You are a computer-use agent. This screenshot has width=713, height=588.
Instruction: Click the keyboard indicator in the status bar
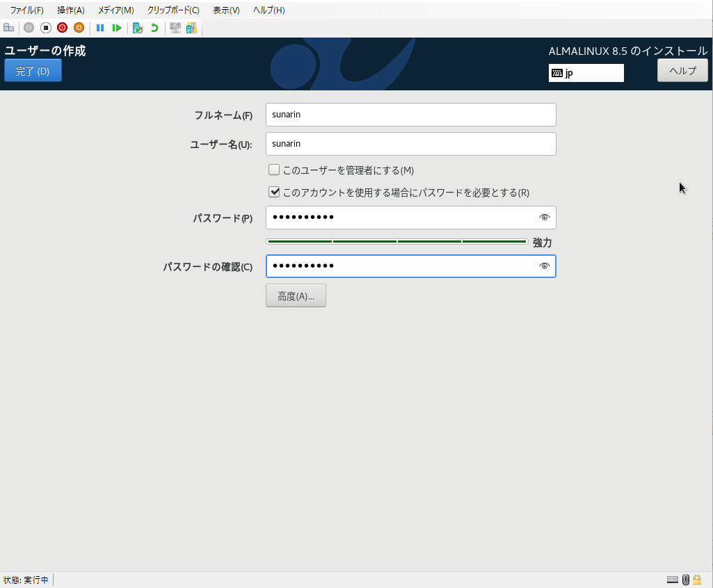[x=673, y=580]
